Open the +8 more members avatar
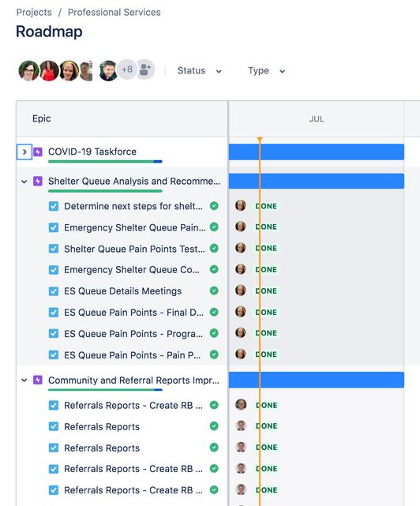The height and width of the screenshot is (506, 420). pos(126,69)
